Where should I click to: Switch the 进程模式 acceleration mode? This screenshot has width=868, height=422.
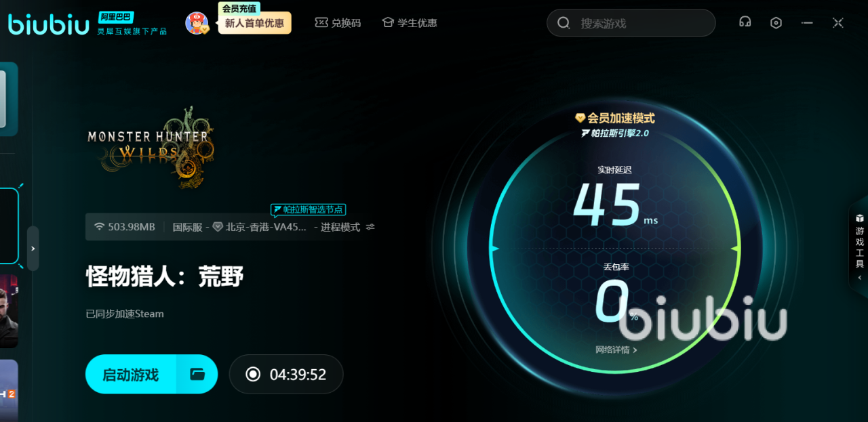tap(340, 227)
